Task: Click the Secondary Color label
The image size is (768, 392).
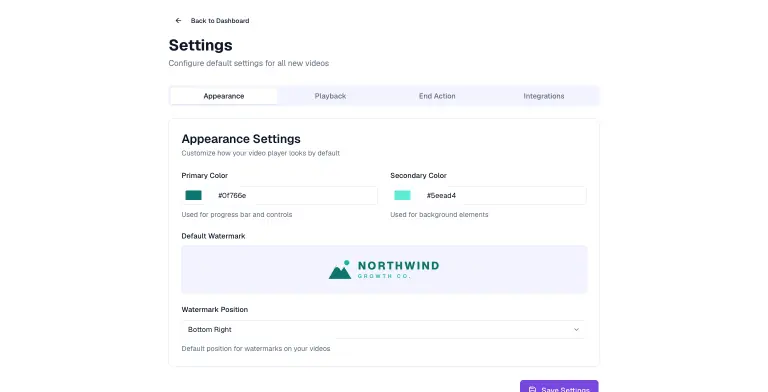Action: point(418,175)
